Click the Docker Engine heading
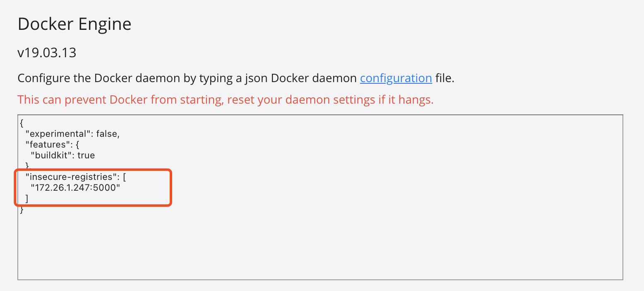Image resolution: width=644 pixels, height=291 pixels. (74, 24)
